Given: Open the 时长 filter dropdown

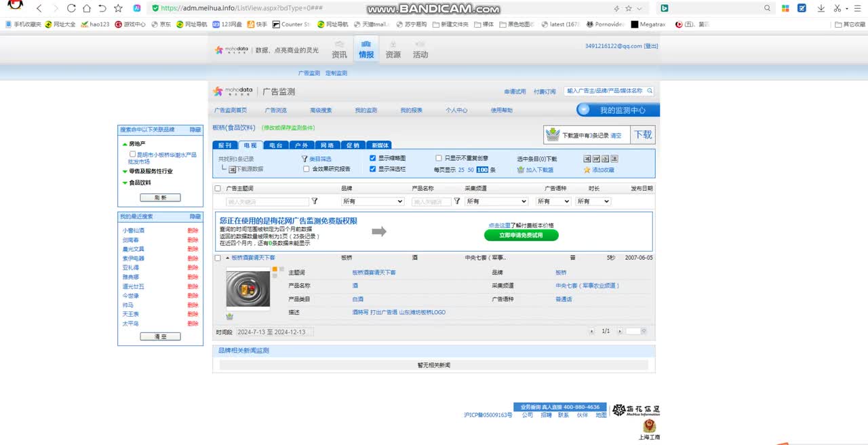Looking at the screenshot, I should coord(593,201).
